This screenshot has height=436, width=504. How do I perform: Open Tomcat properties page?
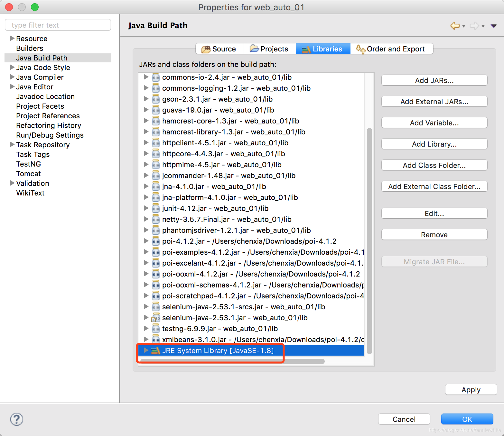point(29,174)
